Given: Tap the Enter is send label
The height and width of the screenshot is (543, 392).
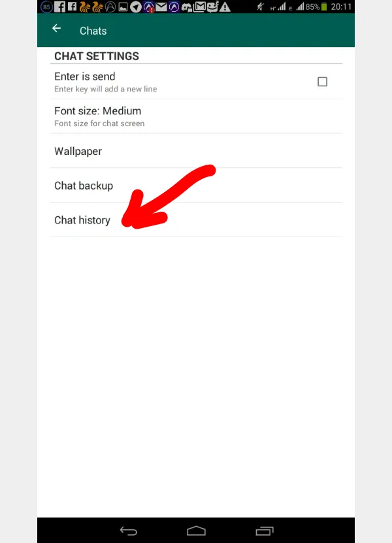Looking at the screenshot, I should [x=84, y=76].
